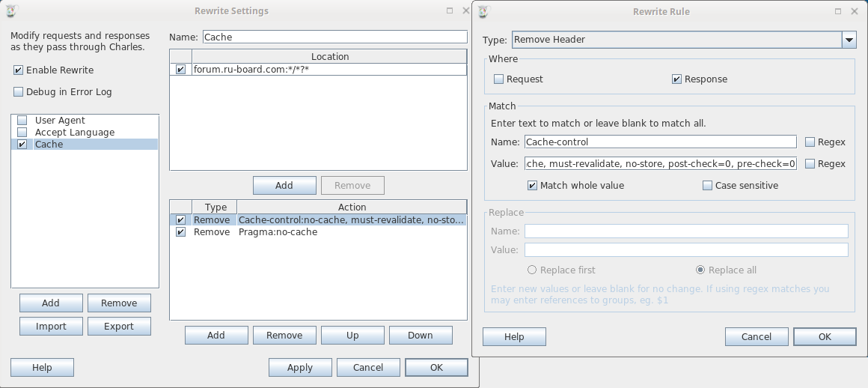The image size is (868, 388).
Task: Select the Replace all radio button
Action: 700,270
